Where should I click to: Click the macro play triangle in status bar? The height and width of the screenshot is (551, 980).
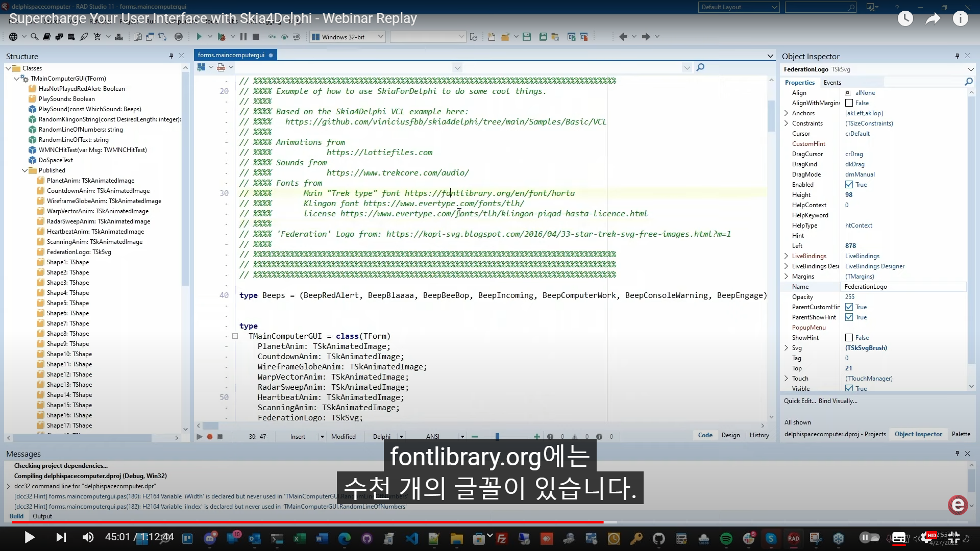(x=200, y=437)
